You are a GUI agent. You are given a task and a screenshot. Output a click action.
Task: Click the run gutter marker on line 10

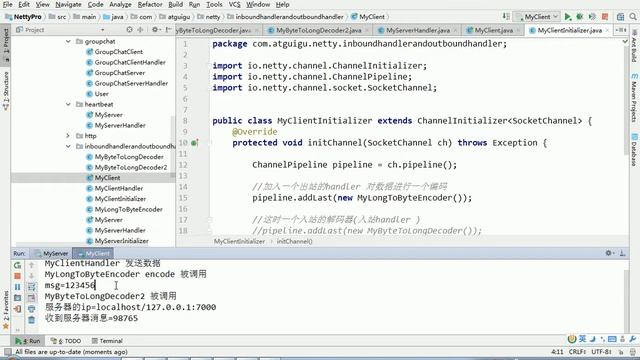pyautogui.click(x=195, y=143)
